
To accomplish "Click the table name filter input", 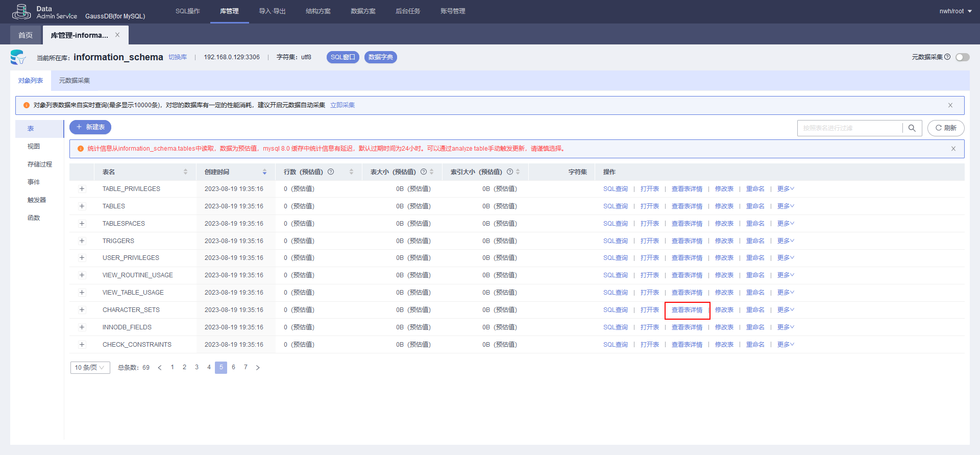I will pos(850,128).
